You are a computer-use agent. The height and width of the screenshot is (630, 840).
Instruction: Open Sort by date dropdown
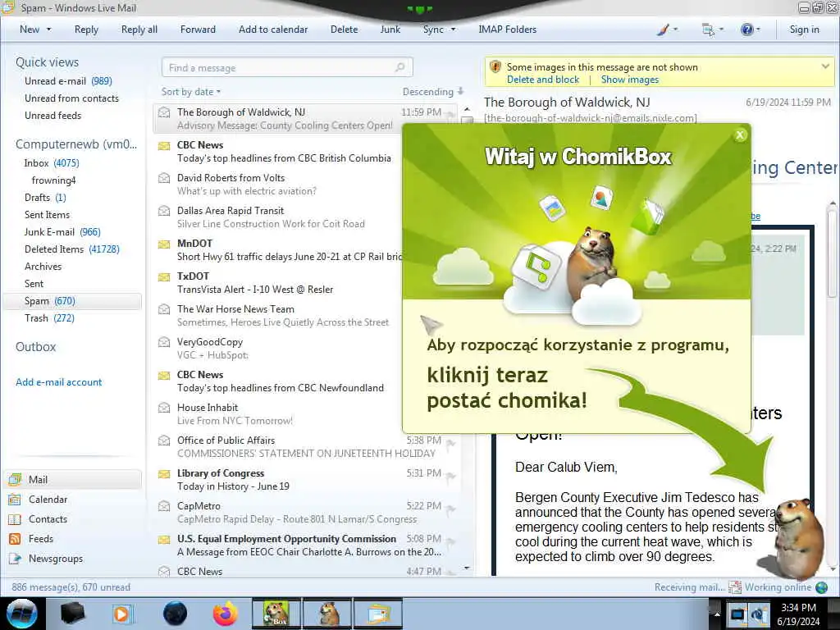[x=191, y=92]
